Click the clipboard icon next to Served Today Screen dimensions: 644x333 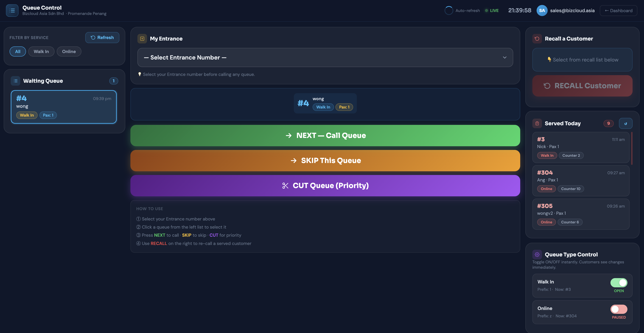point(537,123)
